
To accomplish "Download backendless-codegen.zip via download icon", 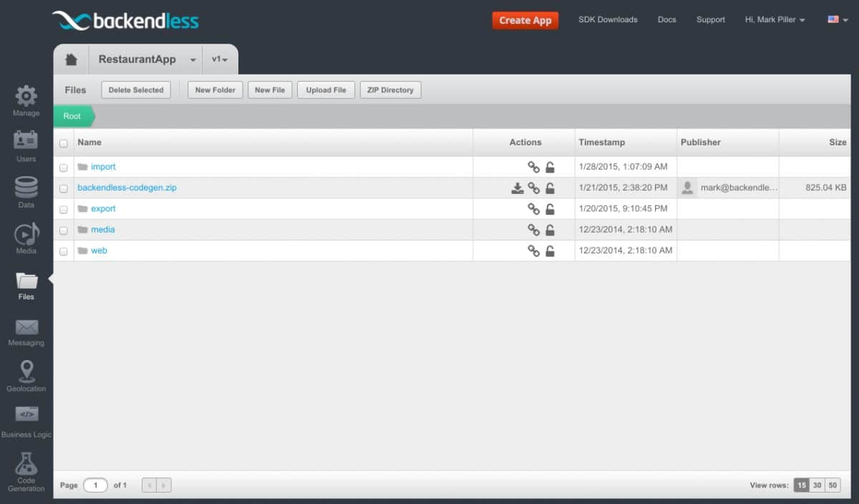I will point(518,188).
